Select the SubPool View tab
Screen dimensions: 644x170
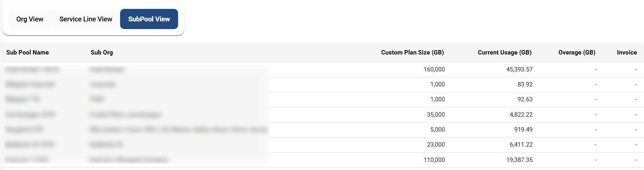point(149,19)
